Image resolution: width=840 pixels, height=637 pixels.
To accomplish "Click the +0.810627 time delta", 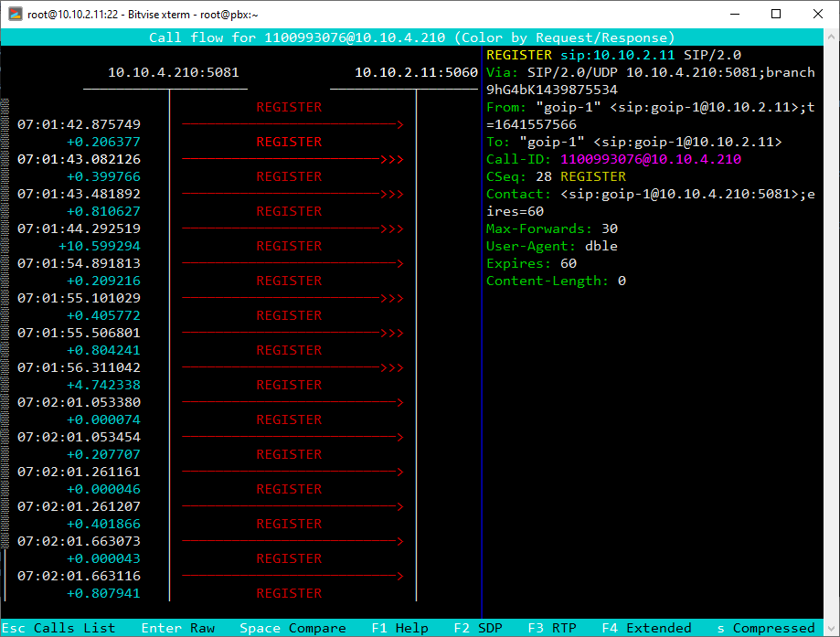I will pyautogui.click(x=103, y=211).
